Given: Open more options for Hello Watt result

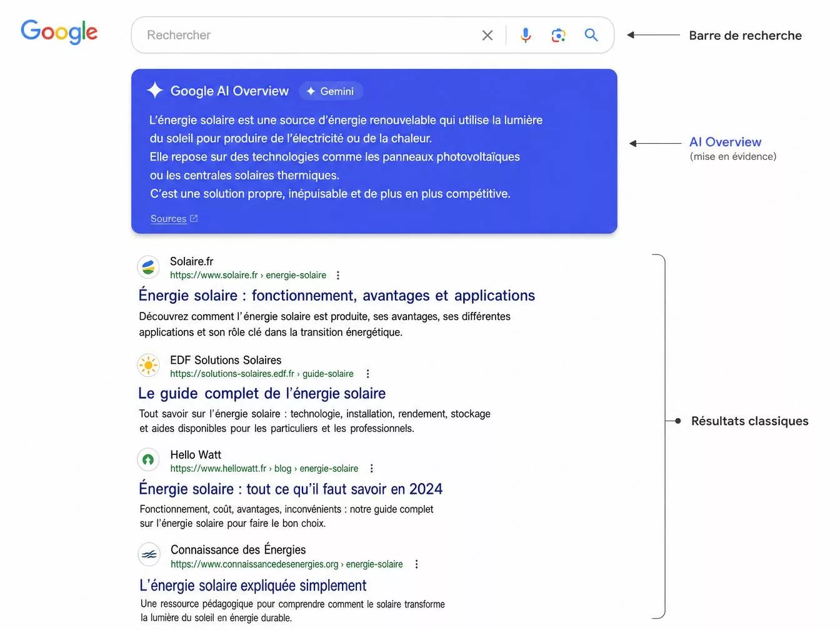Looking at the screenshot, I should click(371, 469).
